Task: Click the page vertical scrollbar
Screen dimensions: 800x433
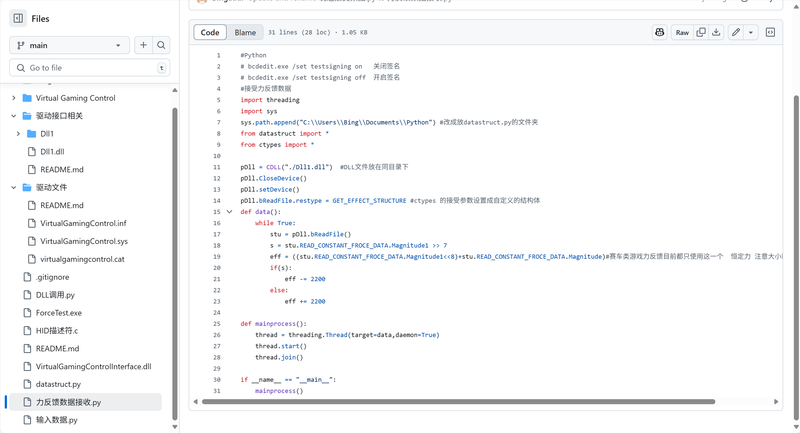Action: [796, 258]
